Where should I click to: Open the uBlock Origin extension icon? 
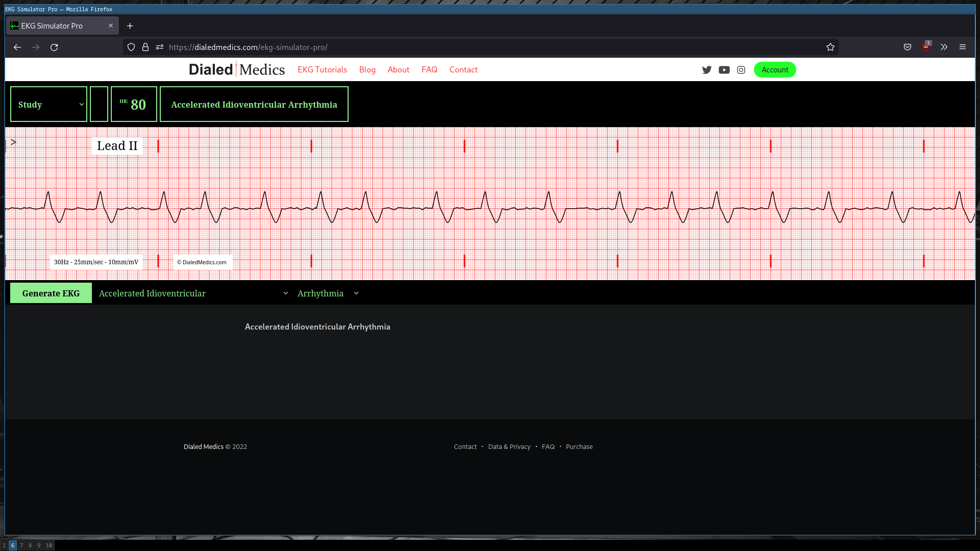(925, 47)
